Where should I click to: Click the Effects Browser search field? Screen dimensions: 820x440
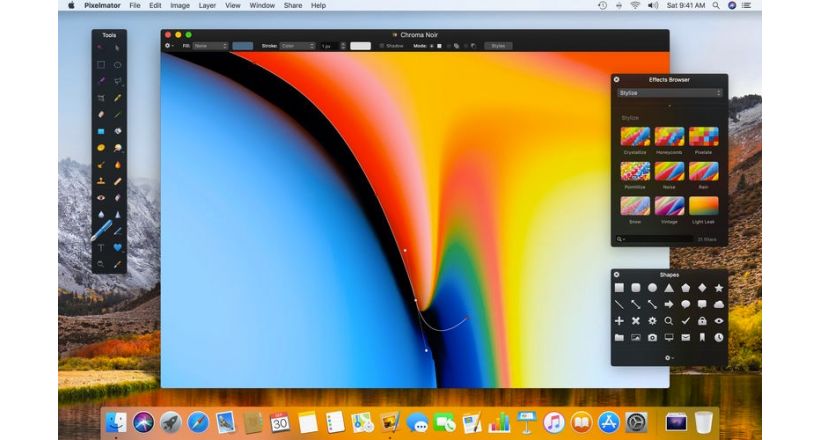[x=655, y=239]
